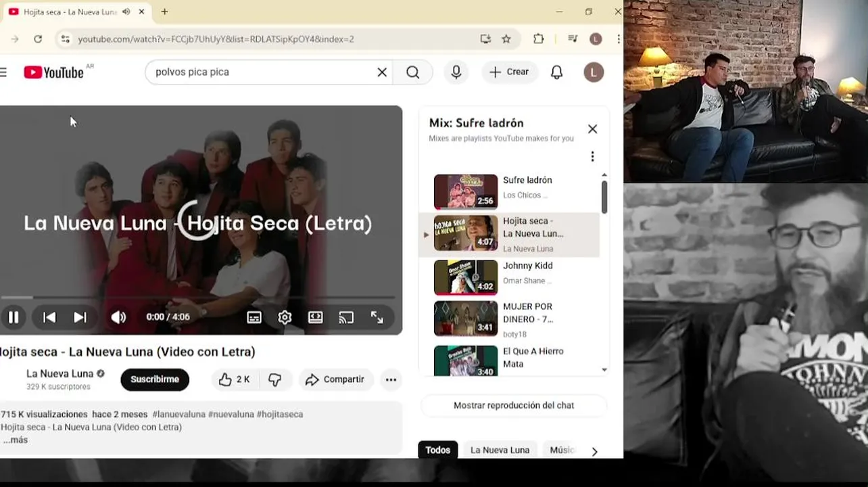The height and width of the screenshot is (487, 868).
Task: Close the Mix playlist panel
Action: [x=592, y=129]
